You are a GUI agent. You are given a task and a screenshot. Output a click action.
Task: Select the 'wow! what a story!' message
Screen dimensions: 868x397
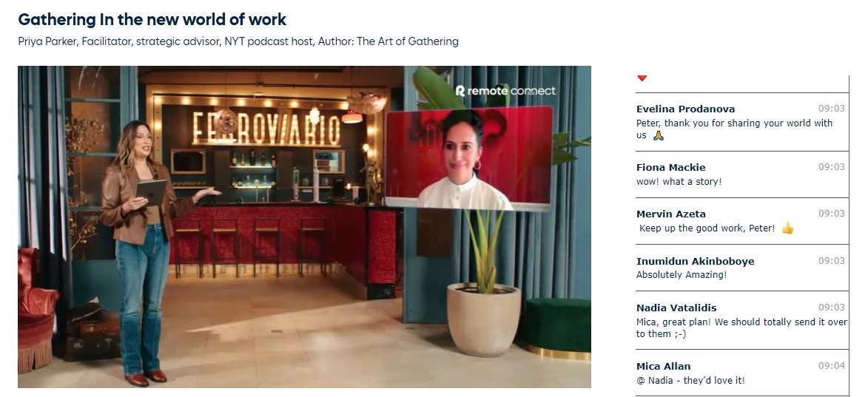tap(679, 182)
